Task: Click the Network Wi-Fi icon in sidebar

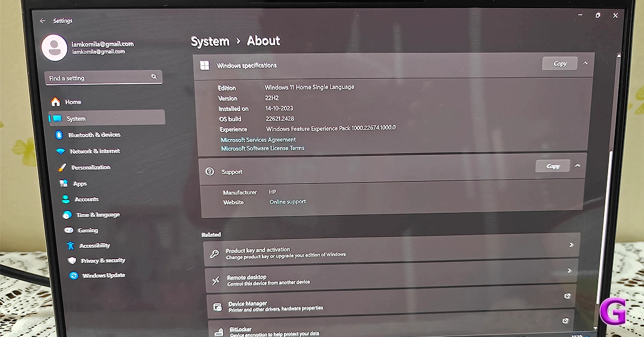Action: tap(60, 152)
